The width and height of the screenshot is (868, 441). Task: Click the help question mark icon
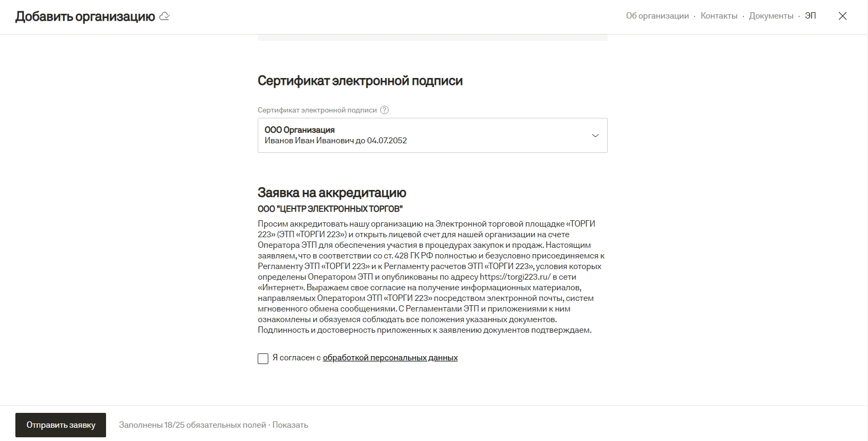384,110
